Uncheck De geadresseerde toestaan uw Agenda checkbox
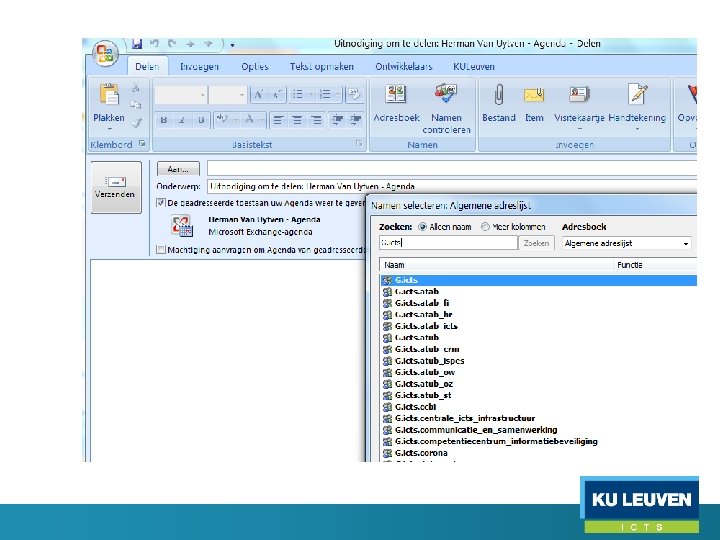Viewport: 720px width, 540px height. [x=161, y=202]
